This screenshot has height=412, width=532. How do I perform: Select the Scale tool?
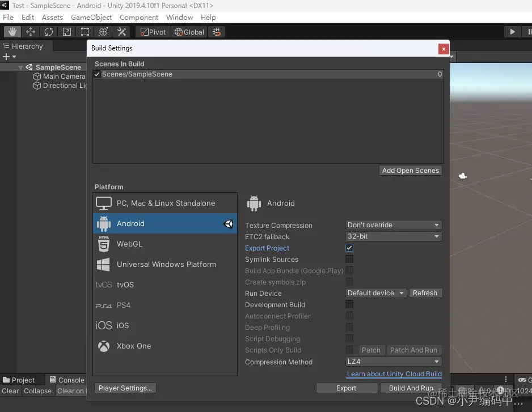click(67, 32)
